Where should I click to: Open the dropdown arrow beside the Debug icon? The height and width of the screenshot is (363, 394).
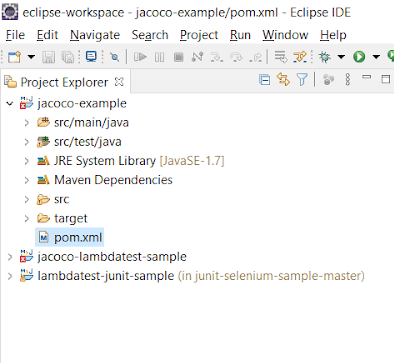341,57
